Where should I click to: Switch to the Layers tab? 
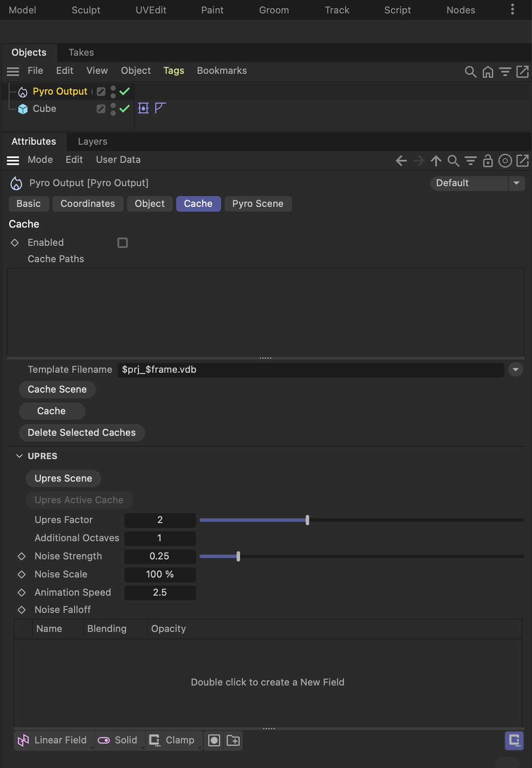point(93,141)
